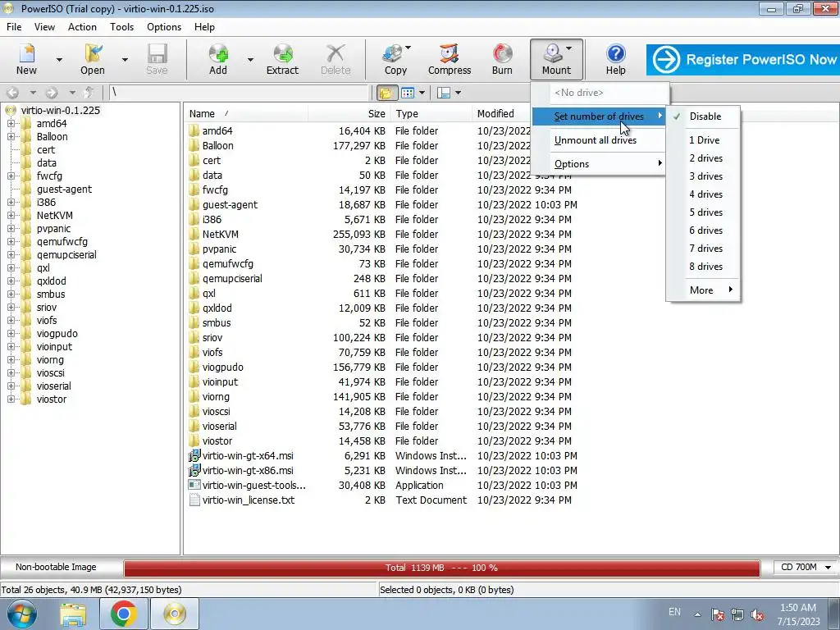Screen dimensions: 840x630
Task: Click the Mount toolbar icon
Action: point(556,59)
